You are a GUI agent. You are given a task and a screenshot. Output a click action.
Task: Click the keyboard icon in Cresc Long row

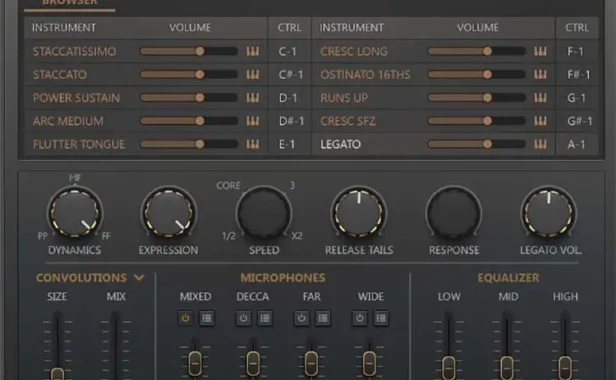coord(540,51)
